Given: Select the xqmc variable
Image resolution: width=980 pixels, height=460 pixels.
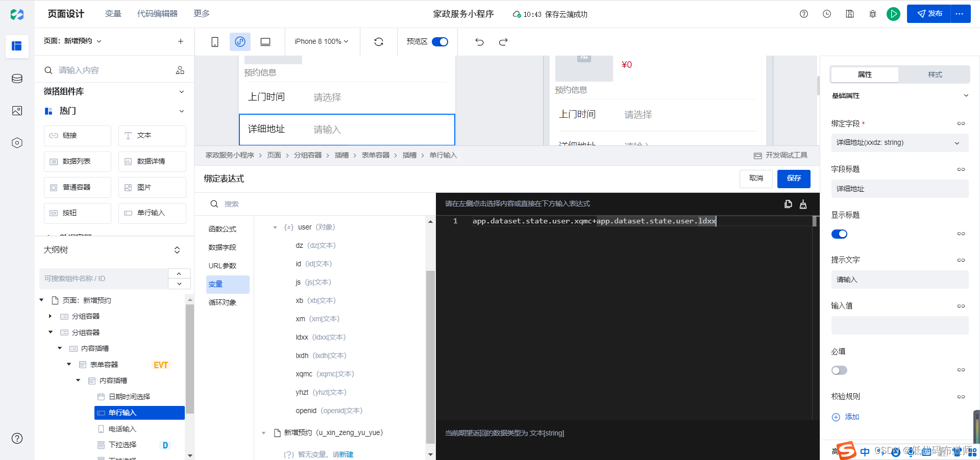Looking at the screenshot, I should coord(325,374).
